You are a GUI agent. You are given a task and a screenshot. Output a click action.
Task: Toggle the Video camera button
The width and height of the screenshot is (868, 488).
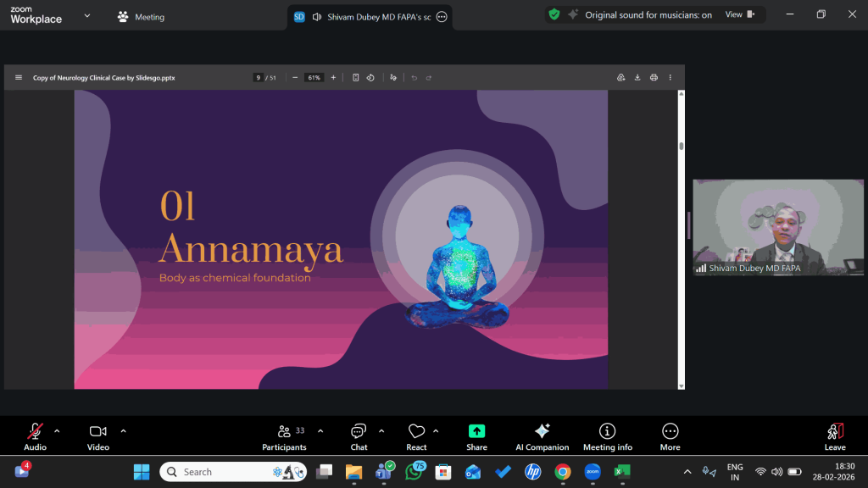click(98, 436)
